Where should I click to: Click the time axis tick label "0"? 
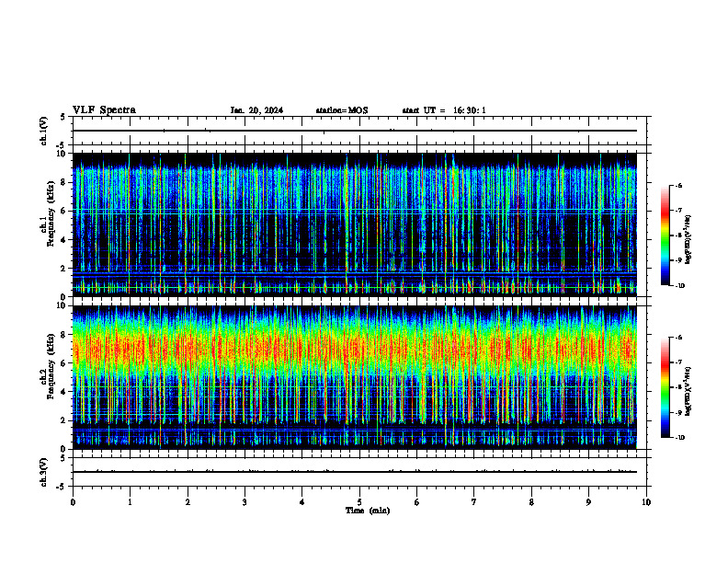point(73,502)
